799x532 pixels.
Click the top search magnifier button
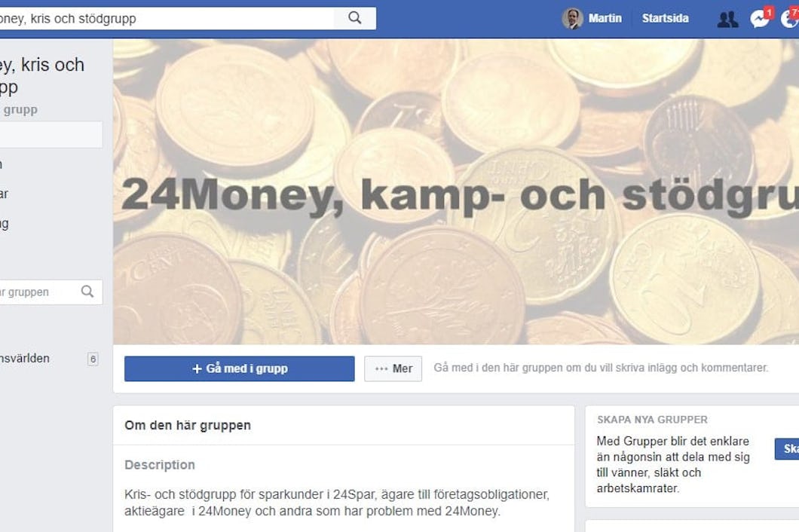point(355,18)
